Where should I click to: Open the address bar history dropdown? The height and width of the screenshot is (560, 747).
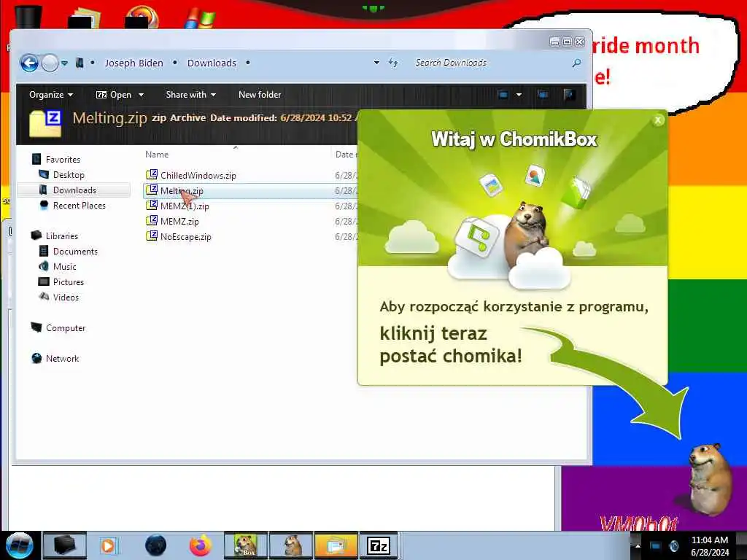(376, 63)
